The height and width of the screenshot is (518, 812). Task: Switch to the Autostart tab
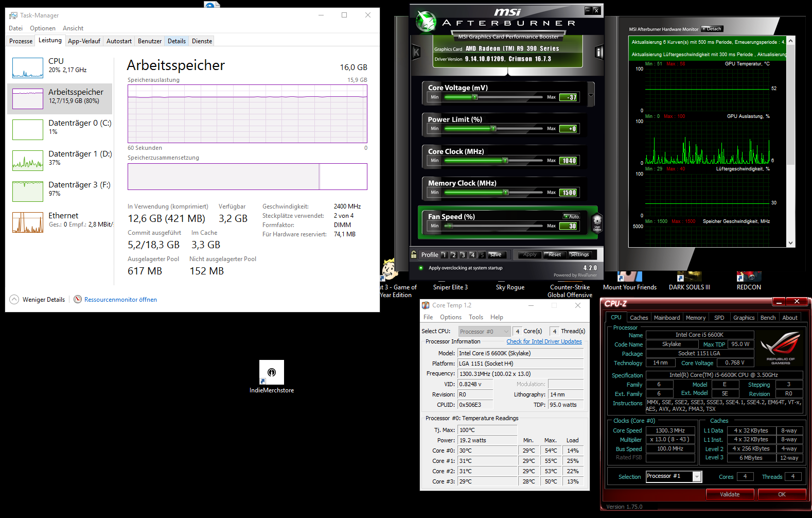click(x=119, y=41)
